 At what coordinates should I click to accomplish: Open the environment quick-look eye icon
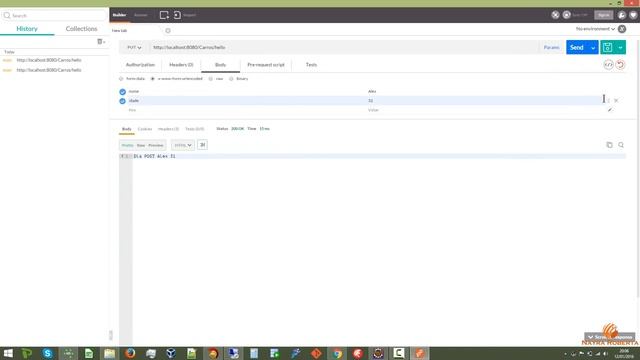point(622,29)
